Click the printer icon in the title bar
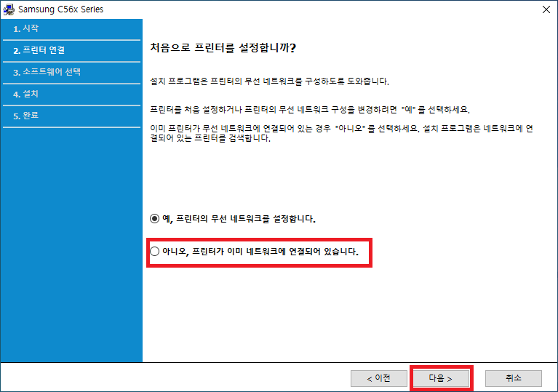Screen dimensions: 558x392 point(9,9)
